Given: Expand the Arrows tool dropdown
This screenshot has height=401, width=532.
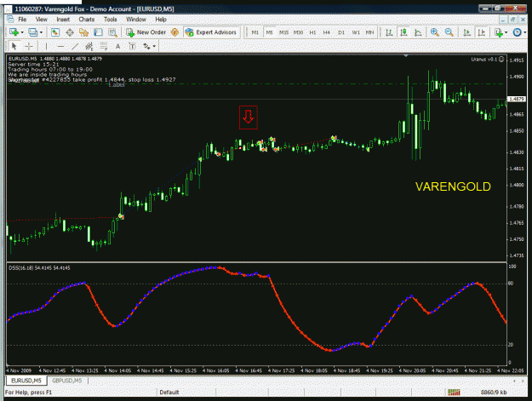Looking at the screenshot, I should [154, 46].
